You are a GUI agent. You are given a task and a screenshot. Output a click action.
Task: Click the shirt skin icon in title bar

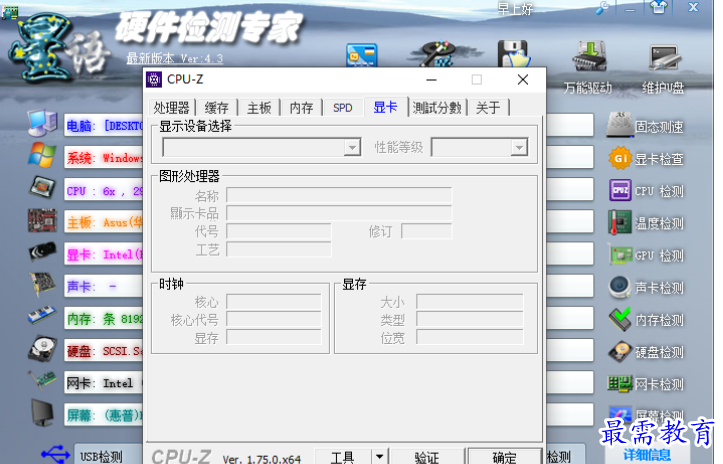(659, 7)
